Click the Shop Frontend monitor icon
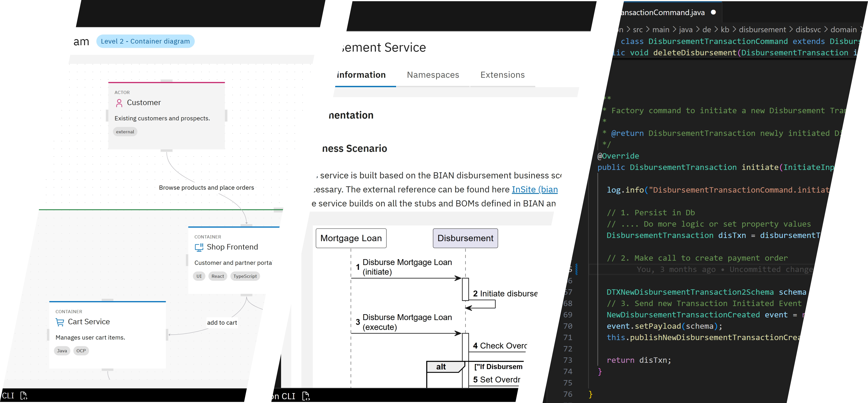Viewport: 868px width, 403px height. click(x=199, y=247)
